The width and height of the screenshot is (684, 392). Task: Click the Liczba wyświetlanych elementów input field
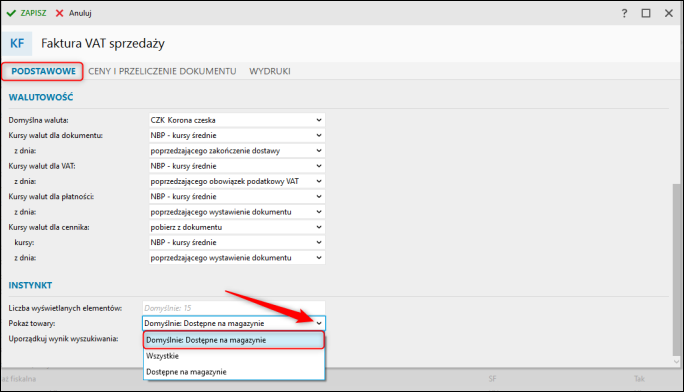(x=234, y=308)
